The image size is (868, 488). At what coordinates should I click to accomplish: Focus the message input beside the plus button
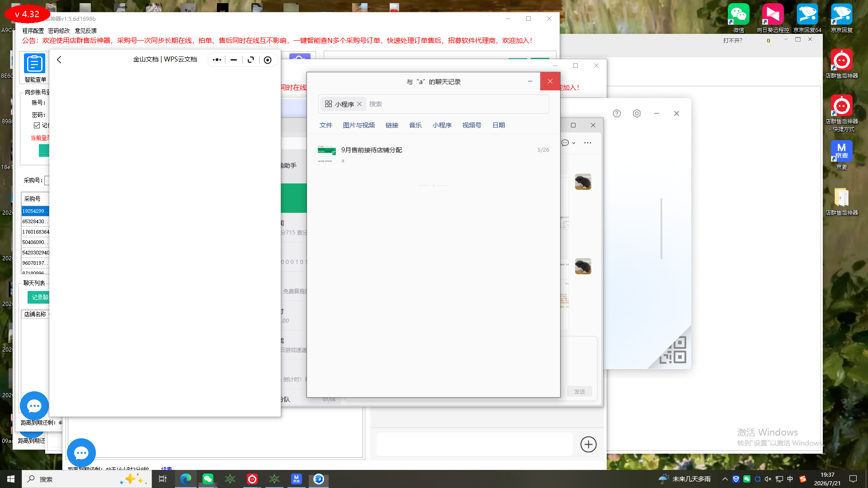475,444
